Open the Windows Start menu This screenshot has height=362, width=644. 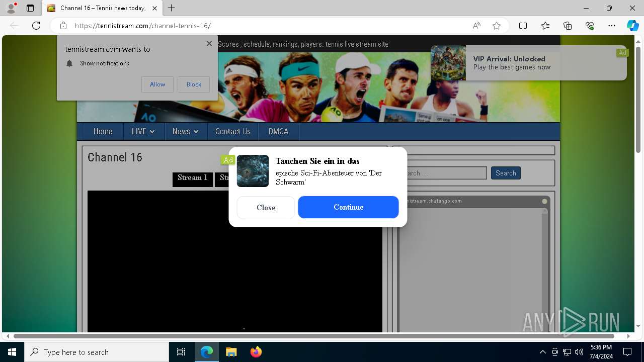(12, 352)
